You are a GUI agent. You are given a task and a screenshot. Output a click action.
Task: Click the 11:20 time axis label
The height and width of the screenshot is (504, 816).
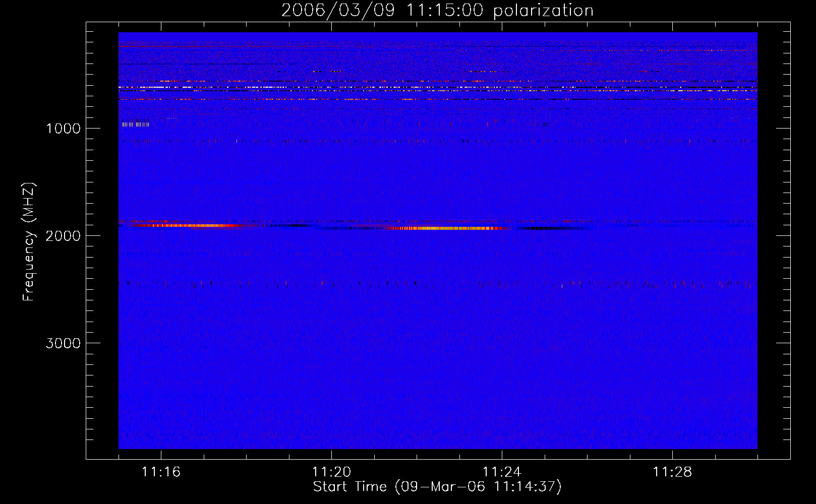pos(331,472)
